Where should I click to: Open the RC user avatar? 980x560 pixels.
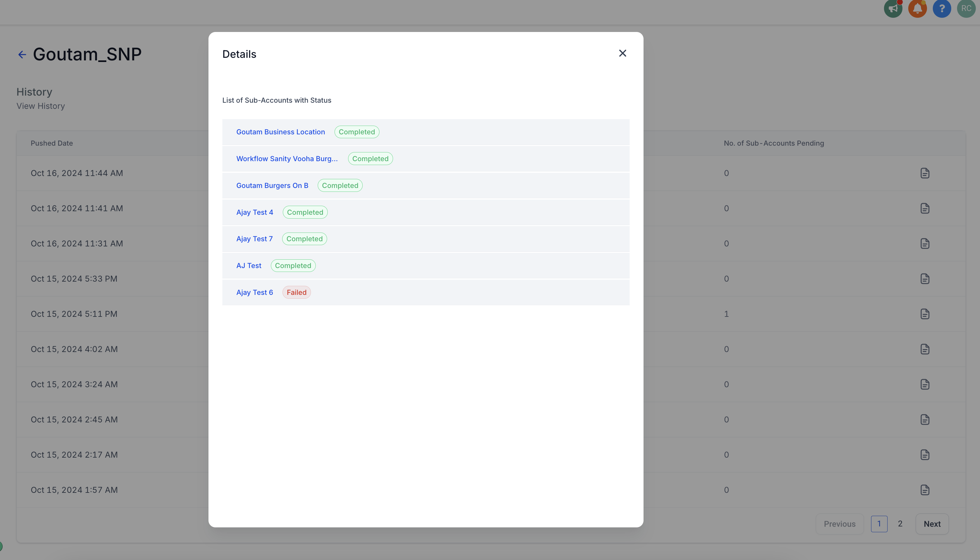click(x=966, y=8)
